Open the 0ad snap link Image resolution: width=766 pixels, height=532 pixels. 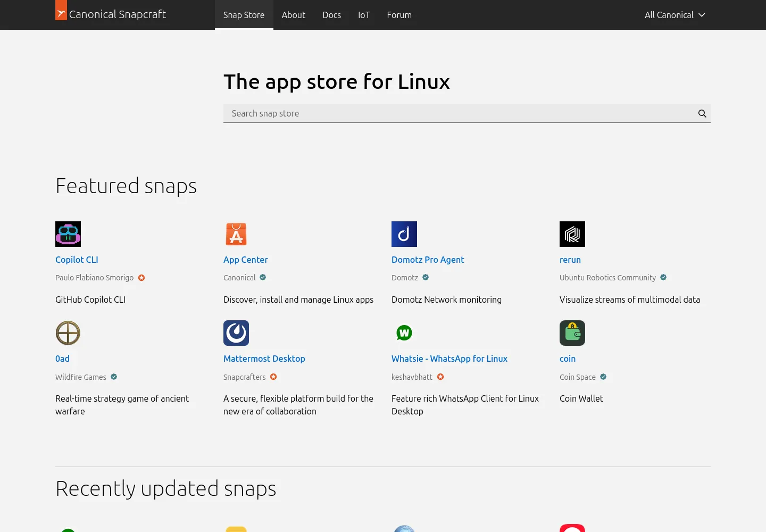(x=62, y=359)
